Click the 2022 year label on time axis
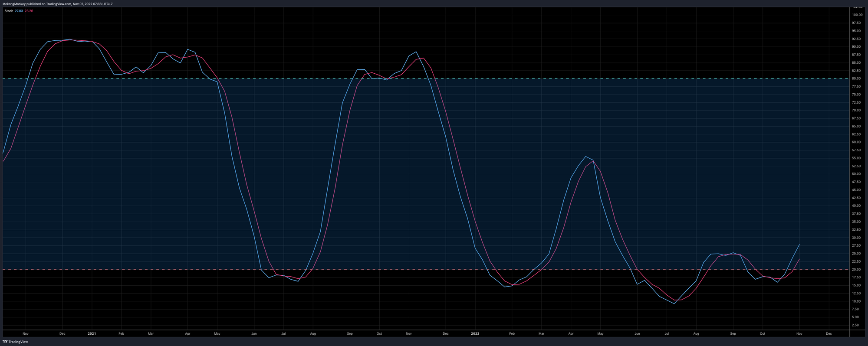868x346 pixels. [x=475, y=333]
